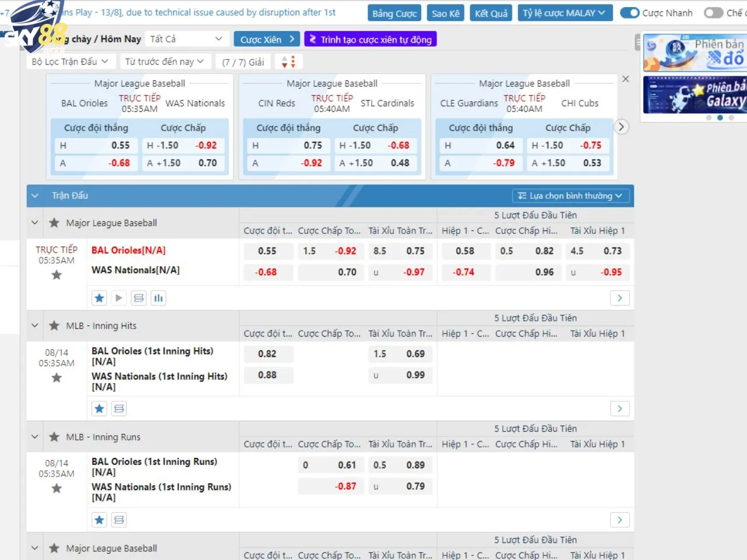Open the Kết Quả tab
This screenshot has width=747, height=560.
[491, 13]
